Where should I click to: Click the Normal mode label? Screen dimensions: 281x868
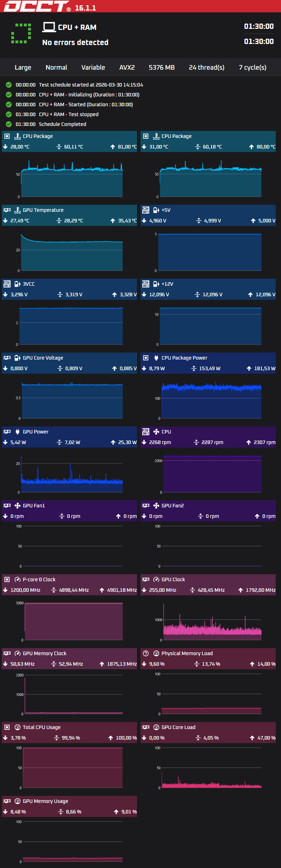(x=57, y=67)
